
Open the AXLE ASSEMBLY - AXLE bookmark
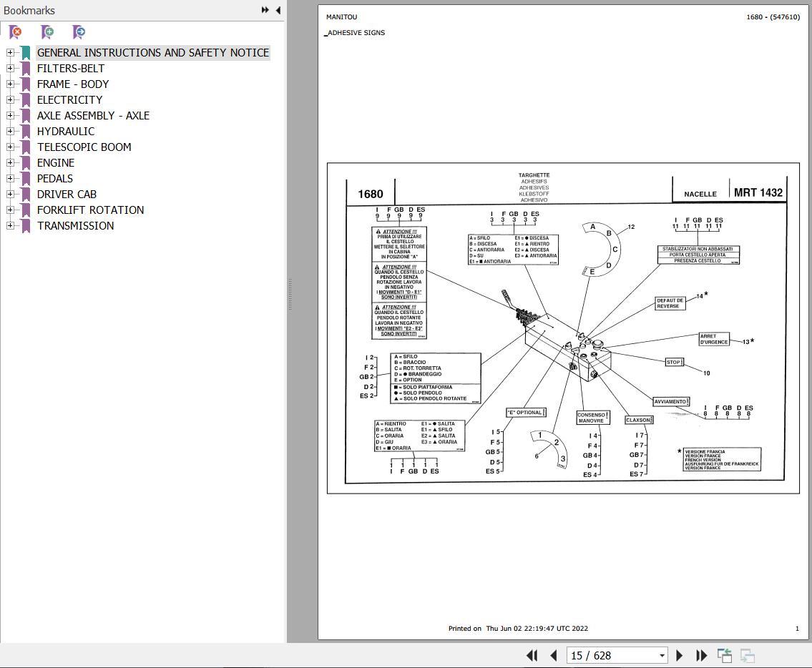tap(93, 115)
